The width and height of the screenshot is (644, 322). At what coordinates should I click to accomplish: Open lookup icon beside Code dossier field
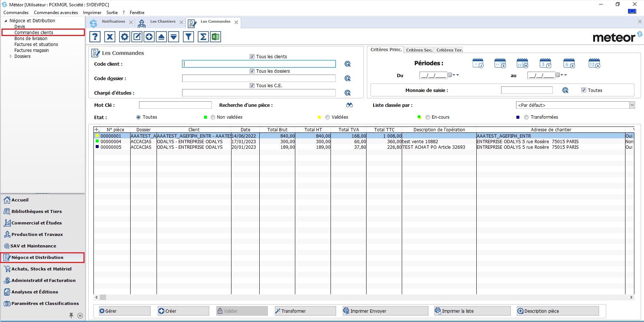coord(348,78)
